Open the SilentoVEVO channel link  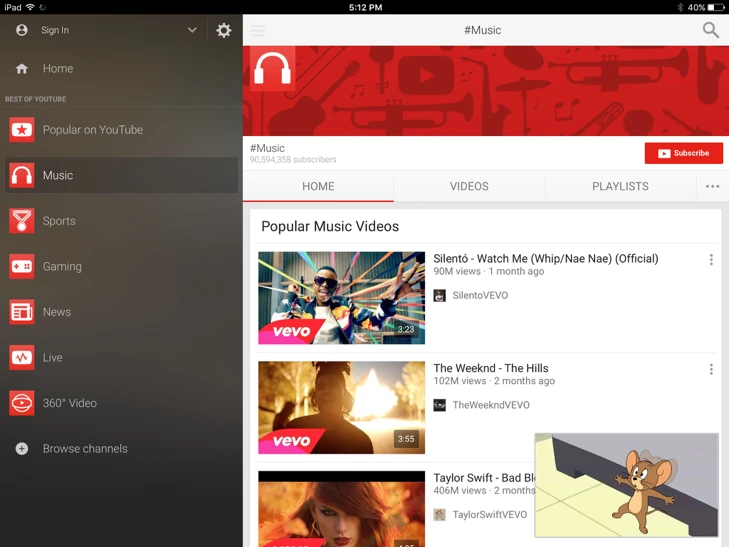tap(479, 295)
